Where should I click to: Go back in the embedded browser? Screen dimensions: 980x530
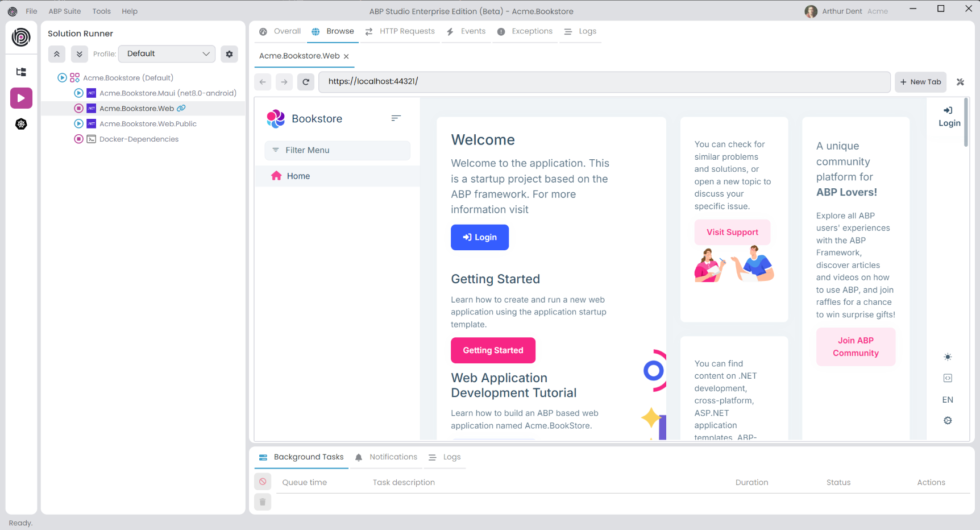pyautogui.click(x=263, y=82)
